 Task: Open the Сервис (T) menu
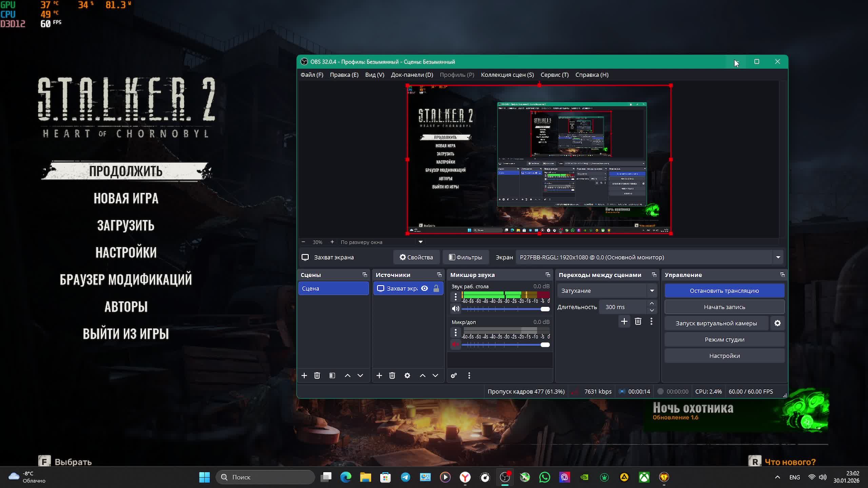coord(554,75)
